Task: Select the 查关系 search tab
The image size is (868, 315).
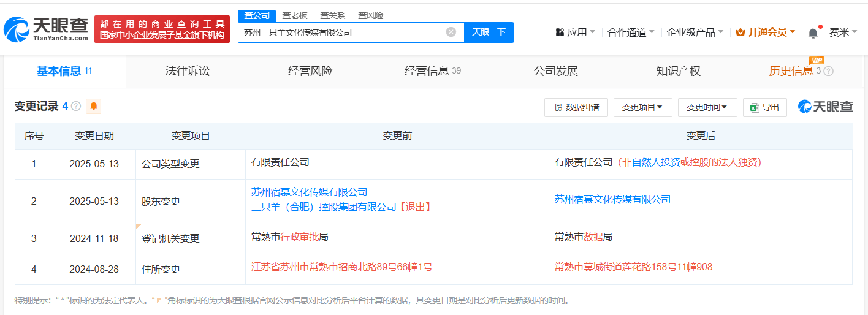Action: click(x=333, y=15)
